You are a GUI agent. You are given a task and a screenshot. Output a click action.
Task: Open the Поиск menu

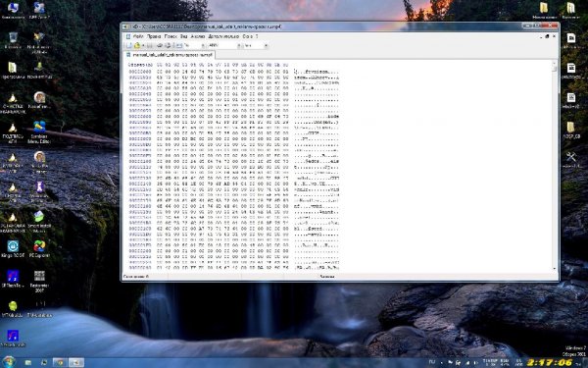tap(171, 36)
